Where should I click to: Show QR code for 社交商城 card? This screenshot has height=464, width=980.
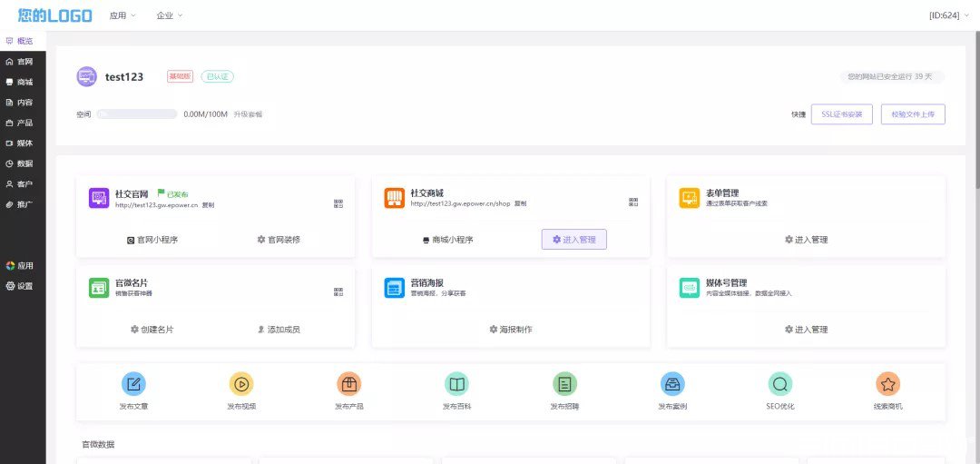[x=633, y=202]
